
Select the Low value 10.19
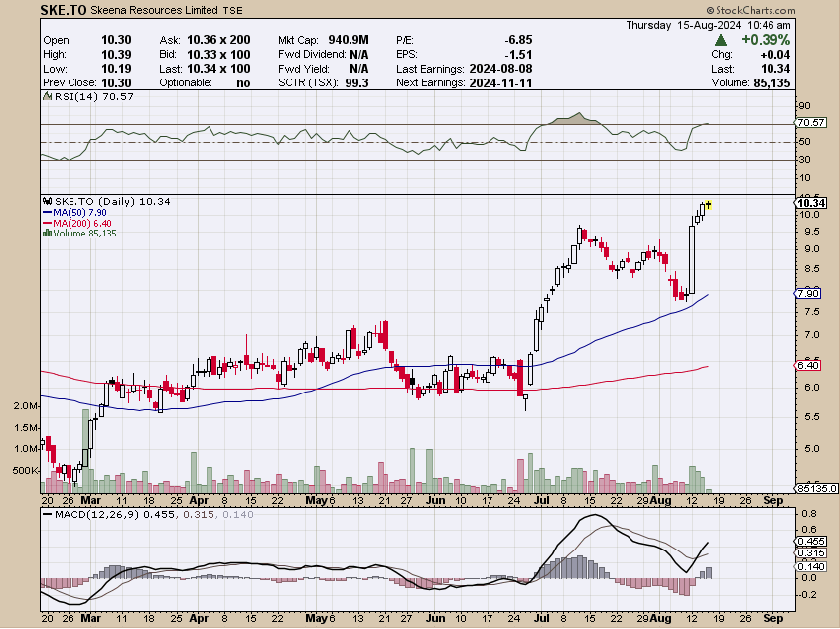(x=116, y=69)
